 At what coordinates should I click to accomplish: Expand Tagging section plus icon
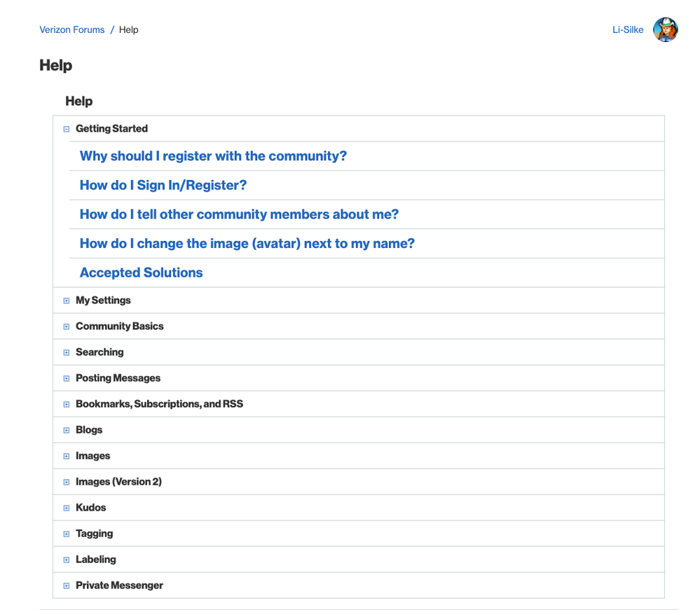pyautogui.click(x=67, y=534)
